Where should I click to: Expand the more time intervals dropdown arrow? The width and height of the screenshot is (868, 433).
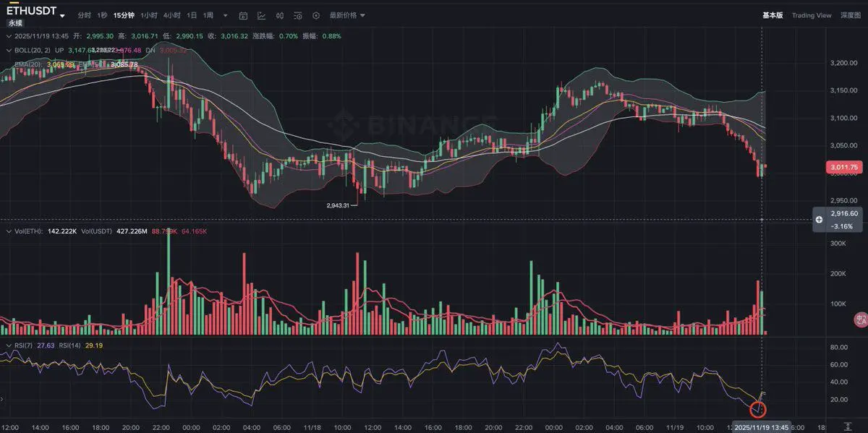pos(225,15)
